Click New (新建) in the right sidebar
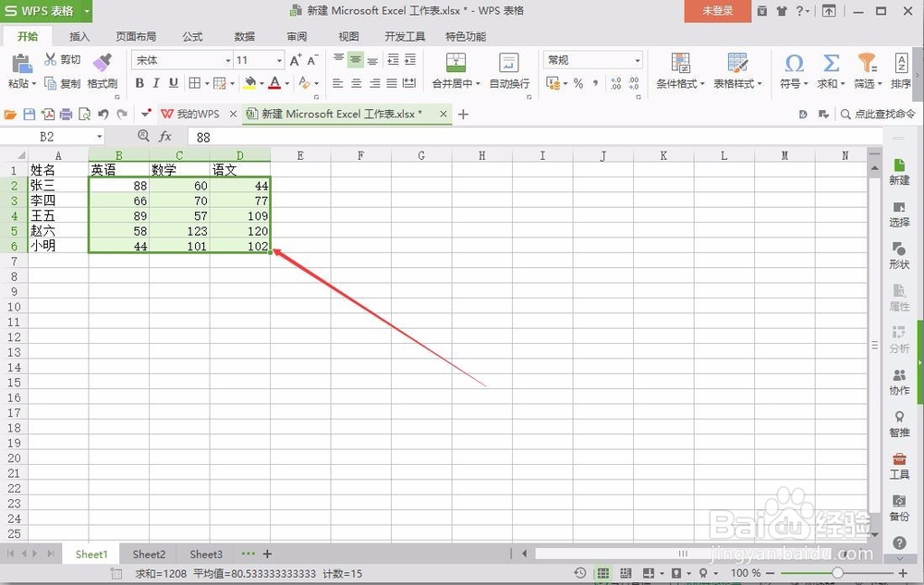This screenshot has height=585, width=924. 899,172
